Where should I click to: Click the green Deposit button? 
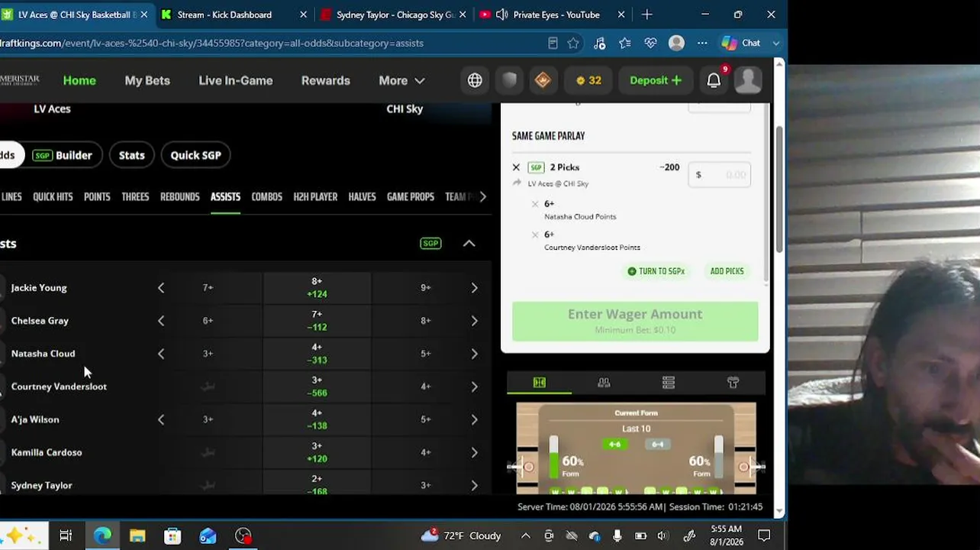click(655, 80)
